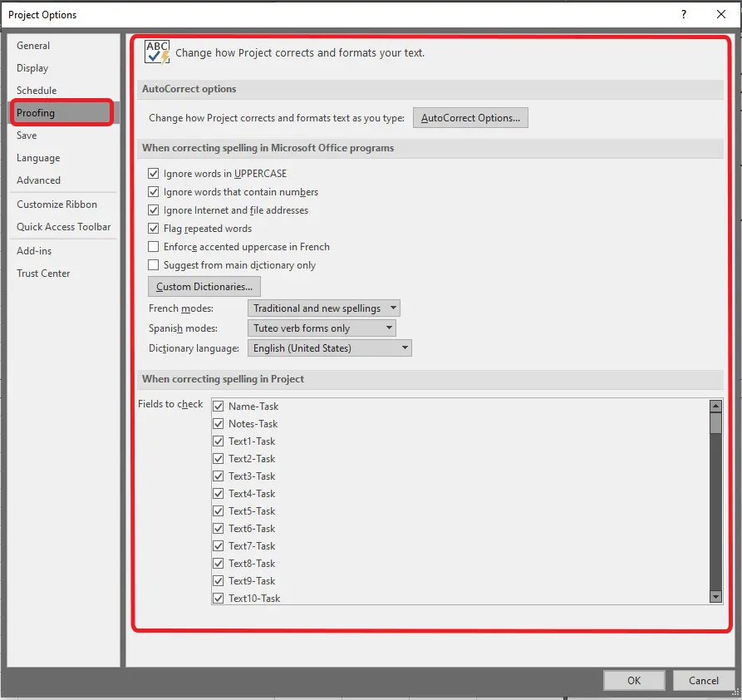
Task: Toggle Ignore Internet and file addresses
Action: point(154,210)
